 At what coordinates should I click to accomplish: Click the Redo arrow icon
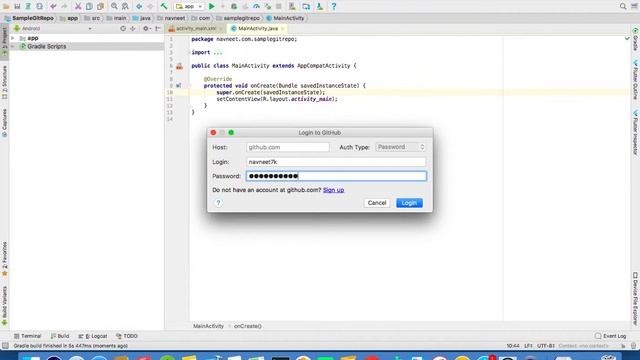click(64, 6)
